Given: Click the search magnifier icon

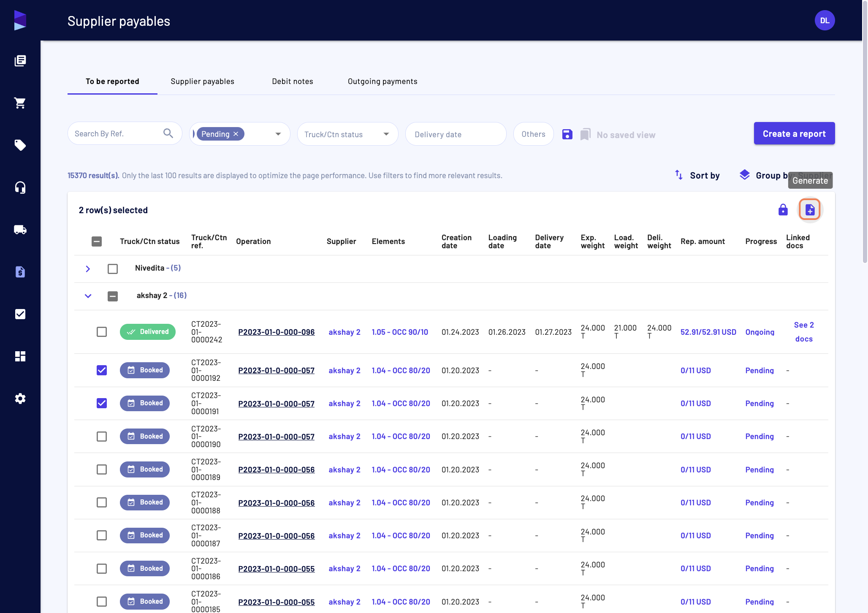Looking at the screenshot, I should point(168,133).
